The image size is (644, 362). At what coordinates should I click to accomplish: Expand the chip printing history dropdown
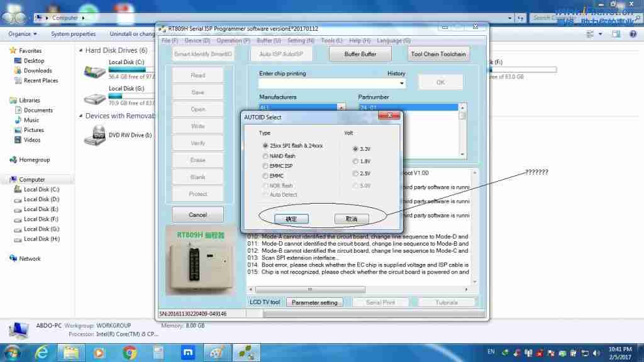(402, 84)
